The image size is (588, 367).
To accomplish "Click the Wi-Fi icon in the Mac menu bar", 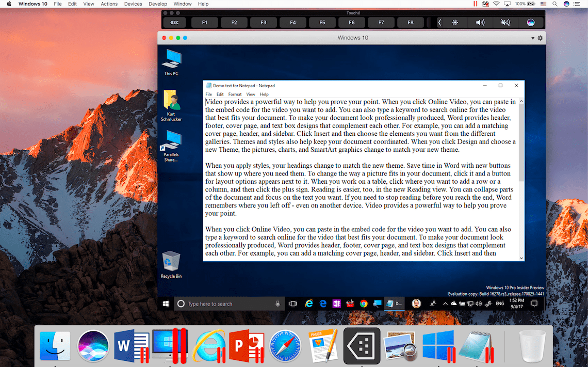I will 496,4.
